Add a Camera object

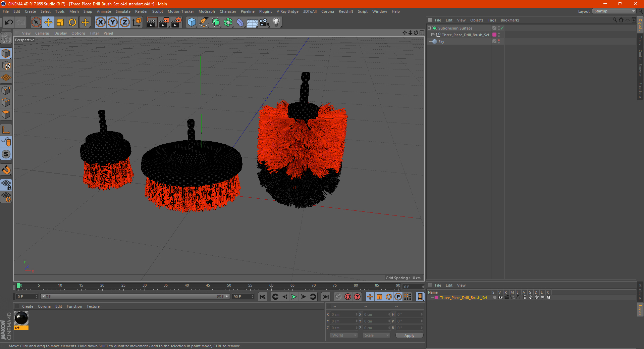point(264,22)
